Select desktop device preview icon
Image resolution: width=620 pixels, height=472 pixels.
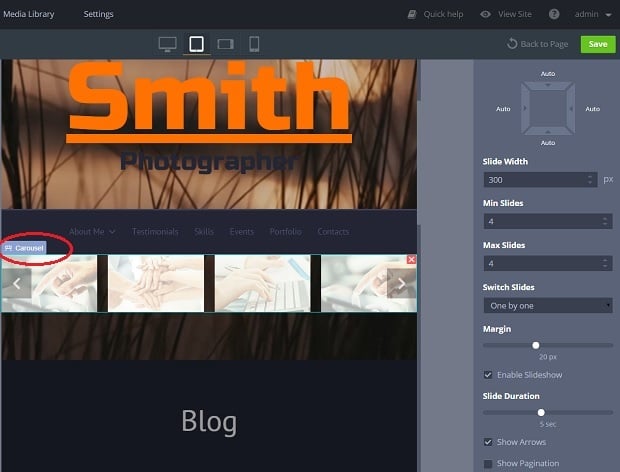167,44
